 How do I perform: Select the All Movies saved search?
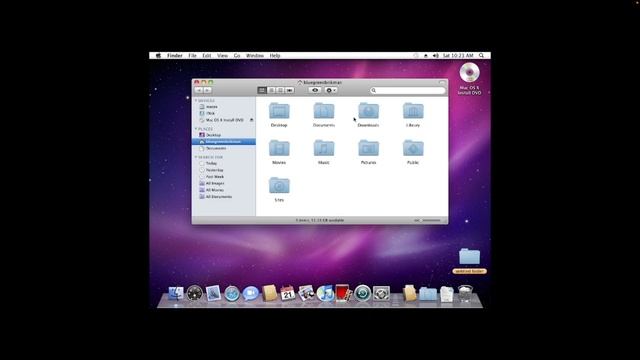tap(224, 190)
